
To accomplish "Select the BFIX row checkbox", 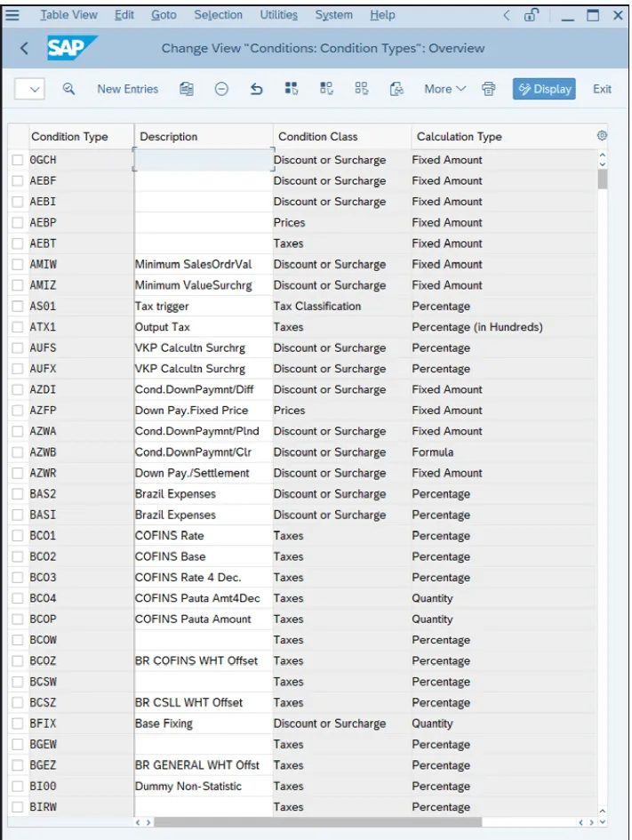I will pos(18,724).
